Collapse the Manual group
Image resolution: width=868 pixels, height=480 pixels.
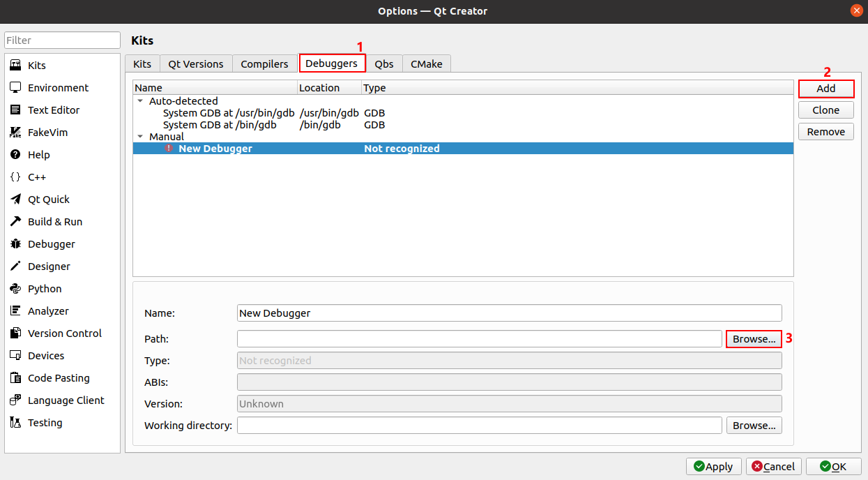pos(140,137)
